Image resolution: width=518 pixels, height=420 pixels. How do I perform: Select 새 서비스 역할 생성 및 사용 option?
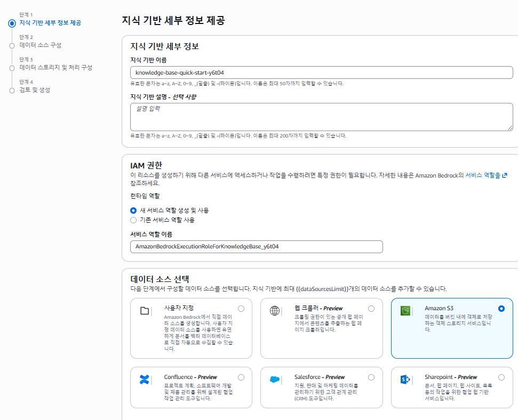coord(133,211)
